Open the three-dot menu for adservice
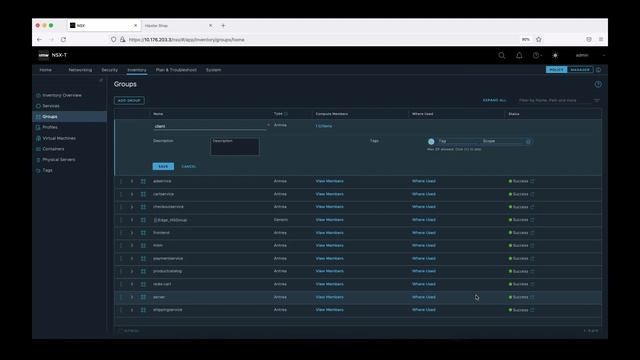Image resolution: width=640 pixels, height=360 pixels. 121,181
